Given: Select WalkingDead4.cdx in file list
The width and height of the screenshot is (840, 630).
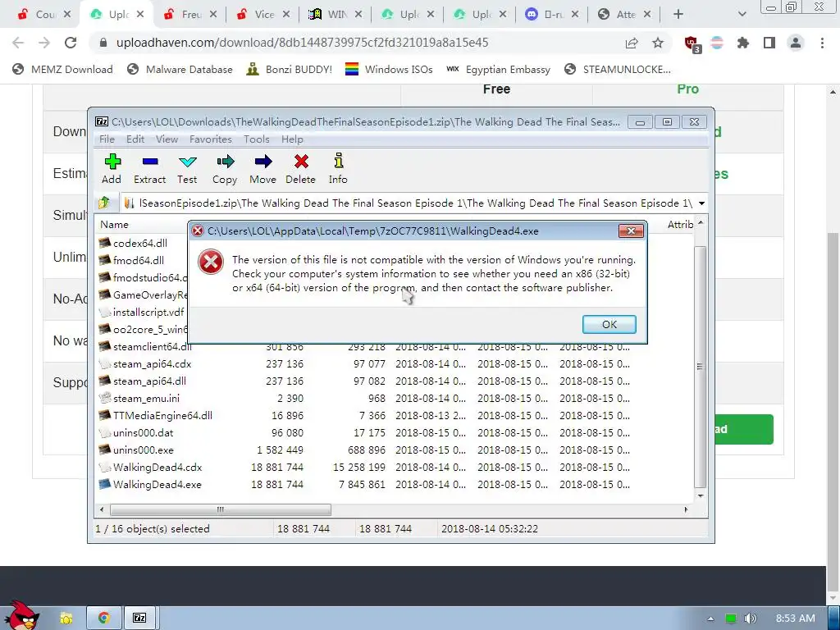Looking at the screenshot, I should click(157, 467).
